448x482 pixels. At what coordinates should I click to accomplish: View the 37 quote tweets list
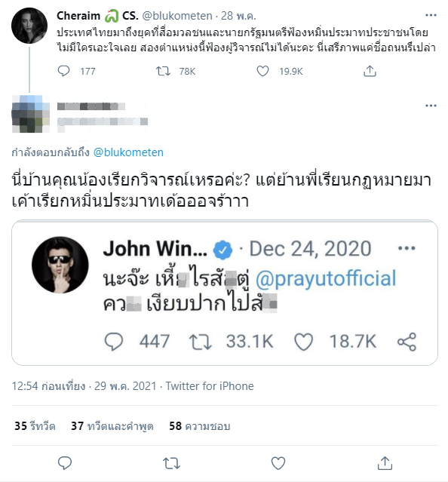tap(112, 426)
